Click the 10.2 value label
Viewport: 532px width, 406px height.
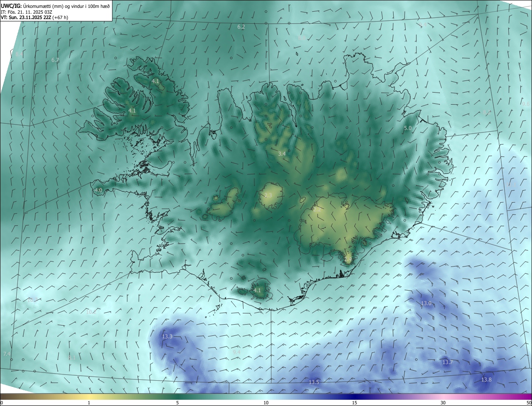[91, 312]
